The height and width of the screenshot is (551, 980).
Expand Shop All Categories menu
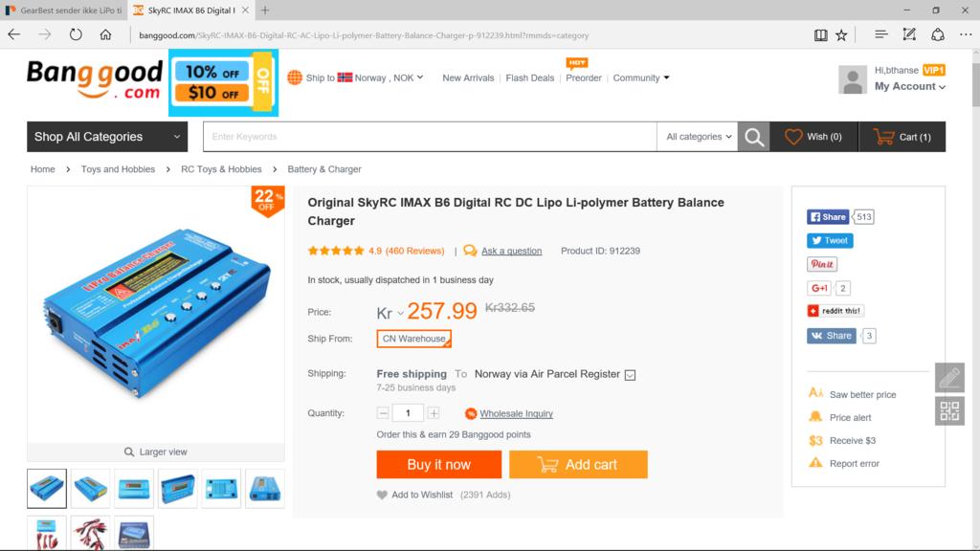(107, 137)
